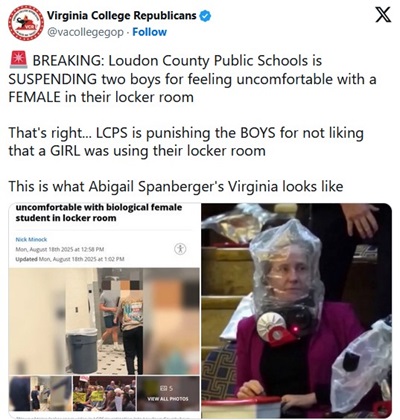Select View All Photos

168,399
